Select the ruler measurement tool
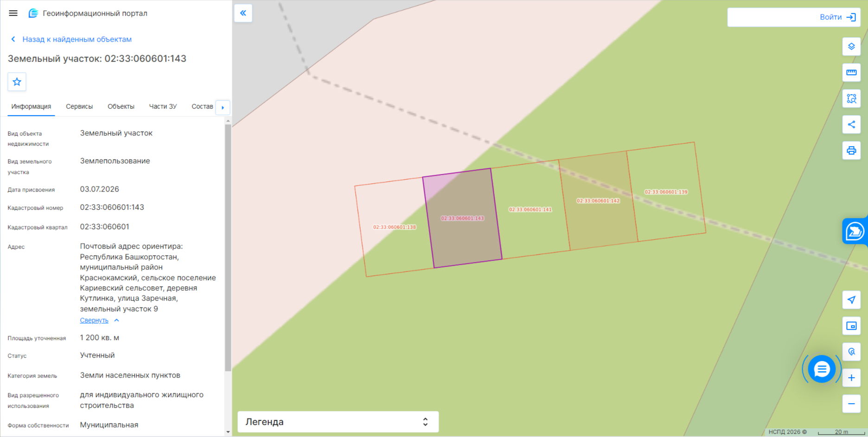Image resolution: width=868 pixels, height=437 pixels. coord(851,72)
